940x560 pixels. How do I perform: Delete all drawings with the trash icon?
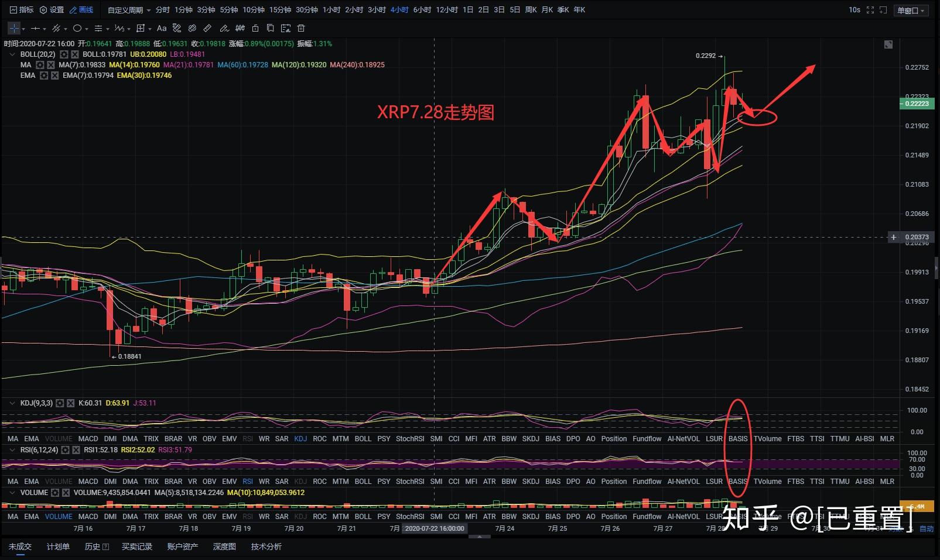pyautogui.click(x=301, y=28)
